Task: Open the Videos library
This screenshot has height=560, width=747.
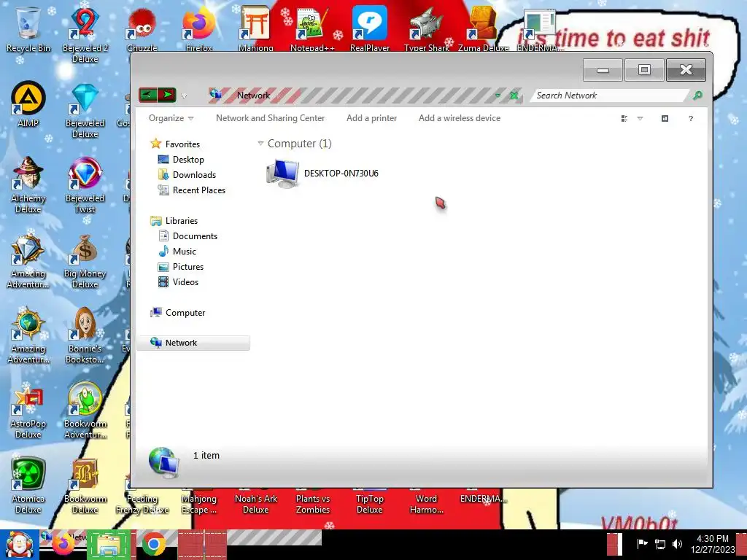Action: coord(178,282)
